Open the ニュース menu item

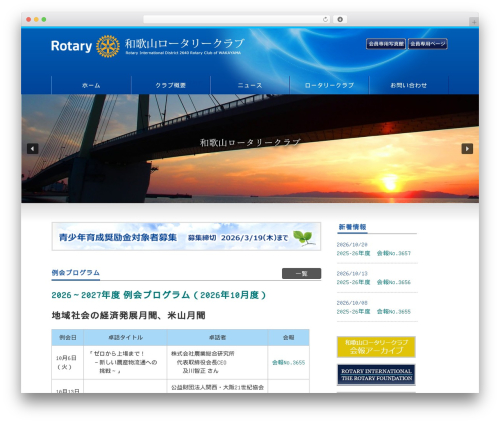(x=250, y=85)
